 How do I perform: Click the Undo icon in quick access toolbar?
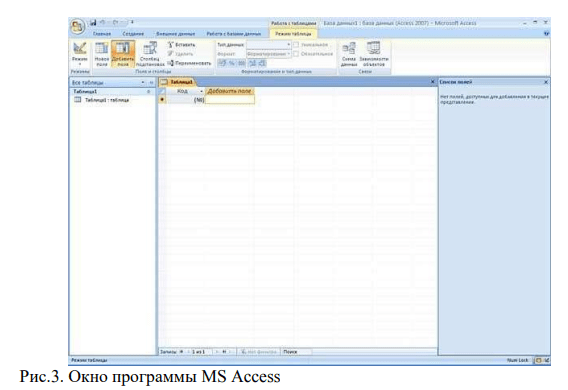coord(103,23)
